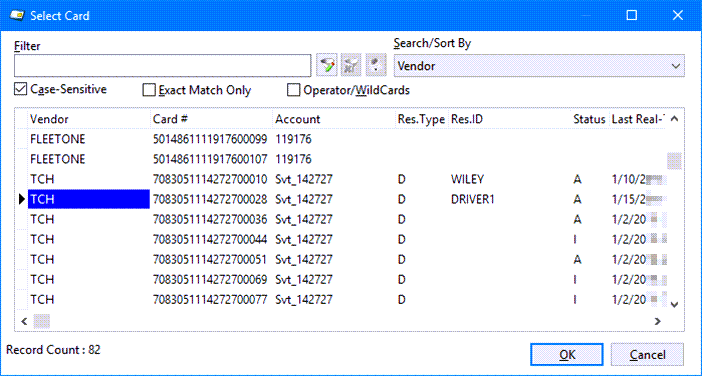
Task: Uncheck the Case-Sensitive checkbox
Action: tap(20, 89)
